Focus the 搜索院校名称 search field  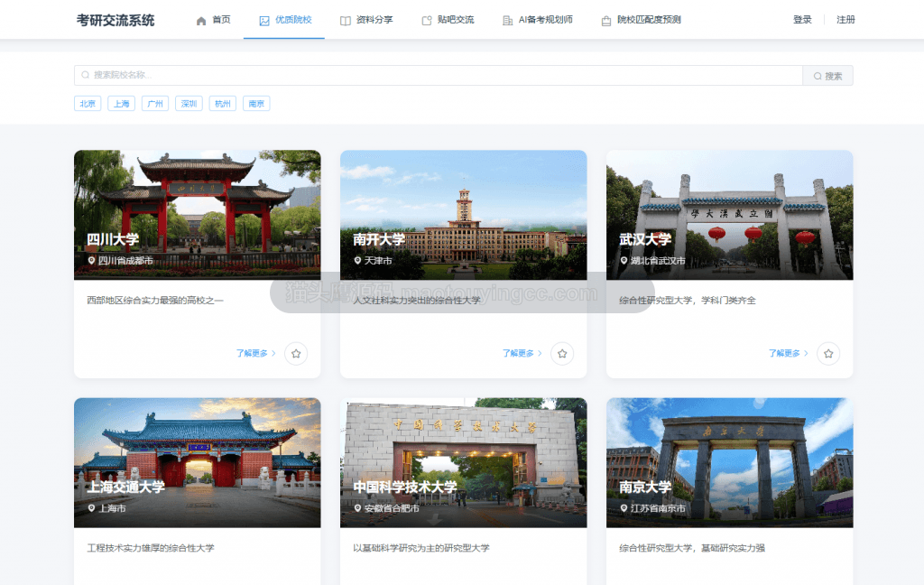pyautogui.click(x=439, y=76)
